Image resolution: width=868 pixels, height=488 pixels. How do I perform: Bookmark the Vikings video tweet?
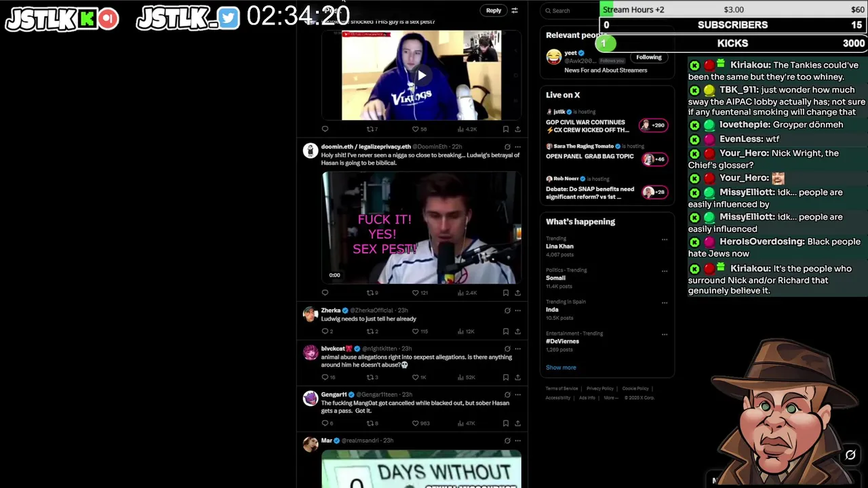coord(505,129)
